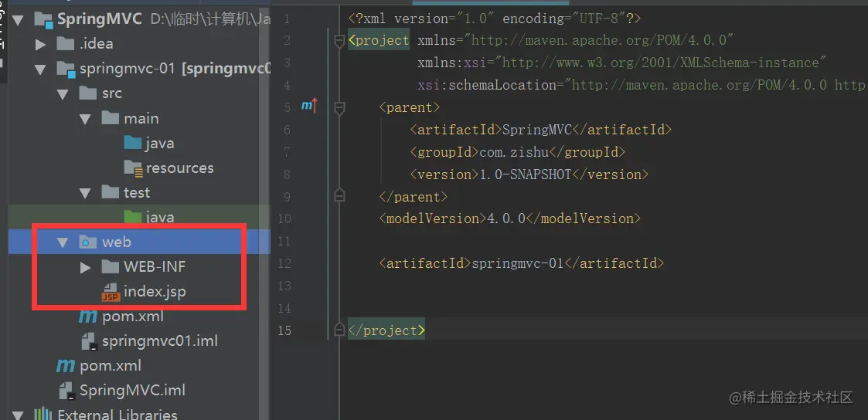Screen dimensions: 868x420
Task: Select the web folder label
Action: click(116, 242)
